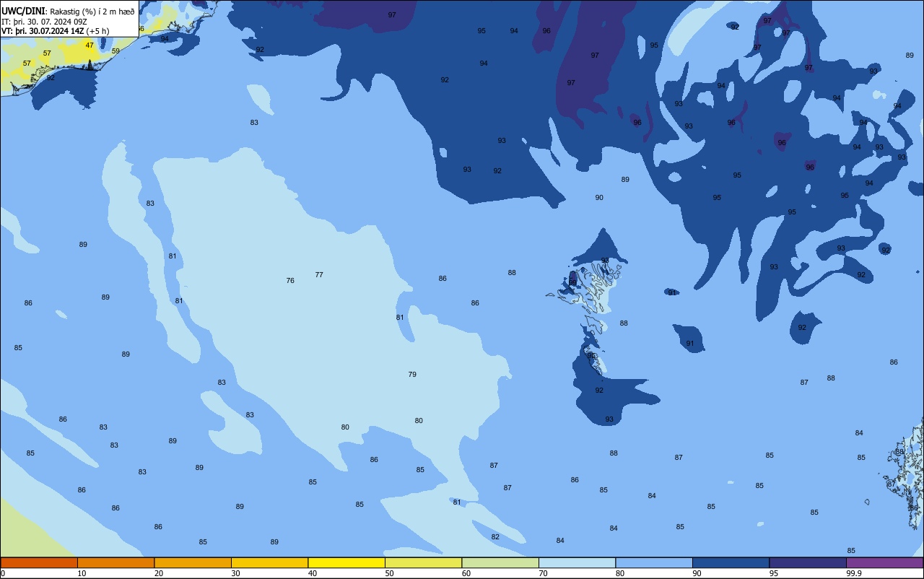Click the '0' label at the legend start

coord(3,573)
